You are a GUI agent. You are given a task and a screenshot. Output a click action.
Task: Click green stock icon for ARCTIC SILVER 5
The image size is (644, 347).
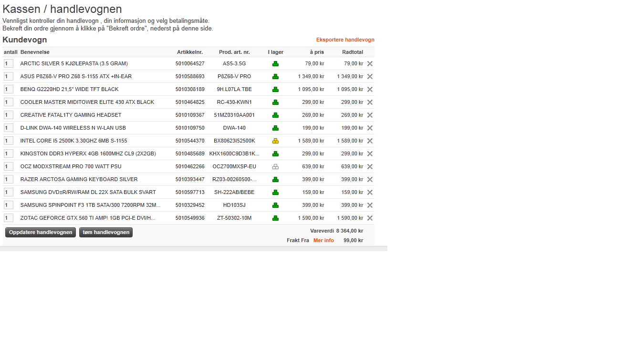click(275, 63)
